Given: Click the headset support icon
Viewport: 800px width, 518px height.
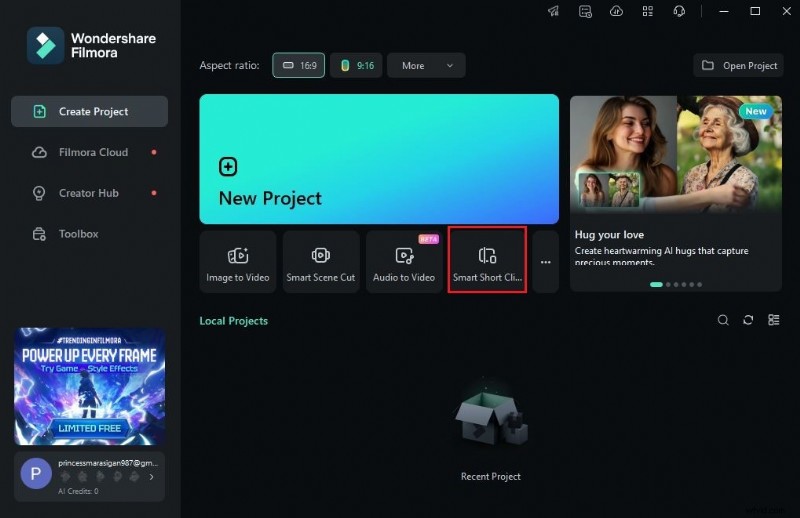Looking at the screenshot, I should (x=679, y=11).
